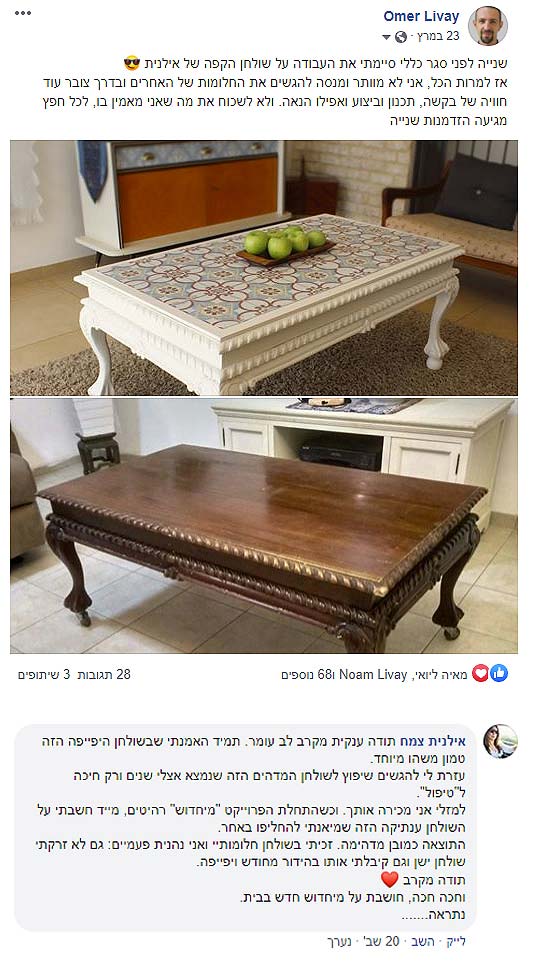The height and width of the screenshot is (969, 534).
Task: Open the three-dots post options menu
Action: [x=23, y=13]
